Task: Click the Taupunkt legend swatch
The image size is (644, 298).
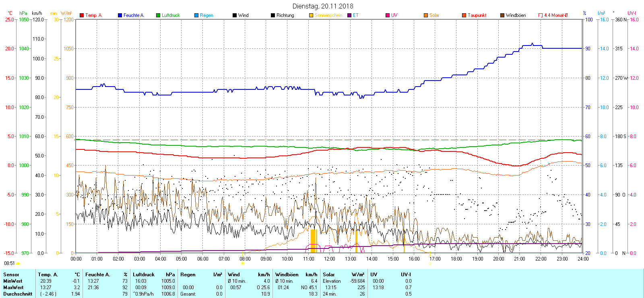Action: (x=464, y=15)
